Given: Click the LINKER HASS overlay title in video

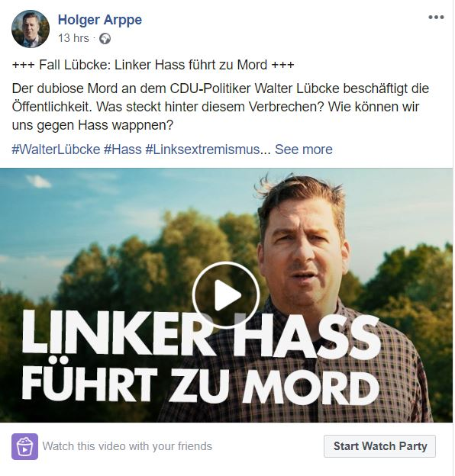Looking at the screenshot, I should pyautogui.click(x=202, y=335).
